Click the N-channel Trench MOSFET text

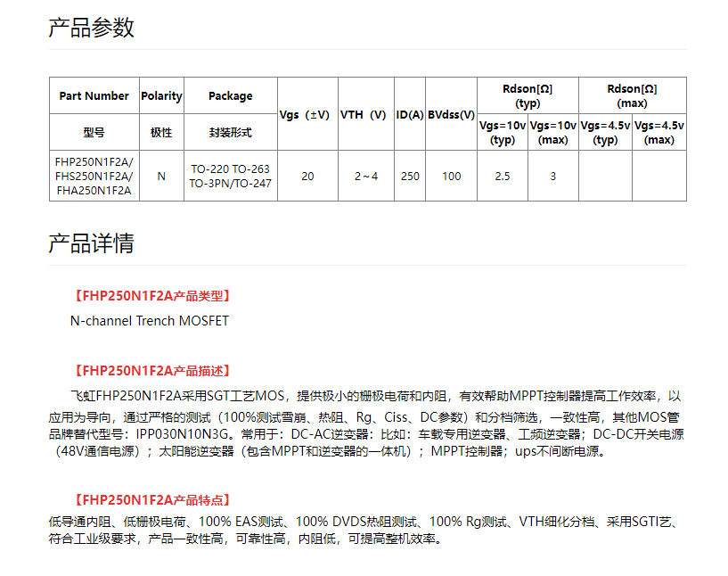(149, 321)
